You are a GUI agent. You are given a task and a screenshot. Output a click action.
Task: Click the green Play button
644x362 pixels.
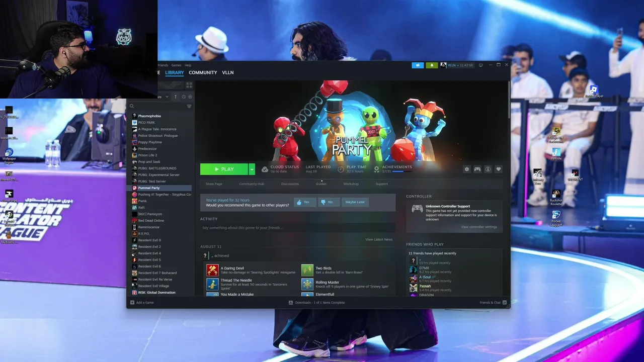tap(224, 169)
